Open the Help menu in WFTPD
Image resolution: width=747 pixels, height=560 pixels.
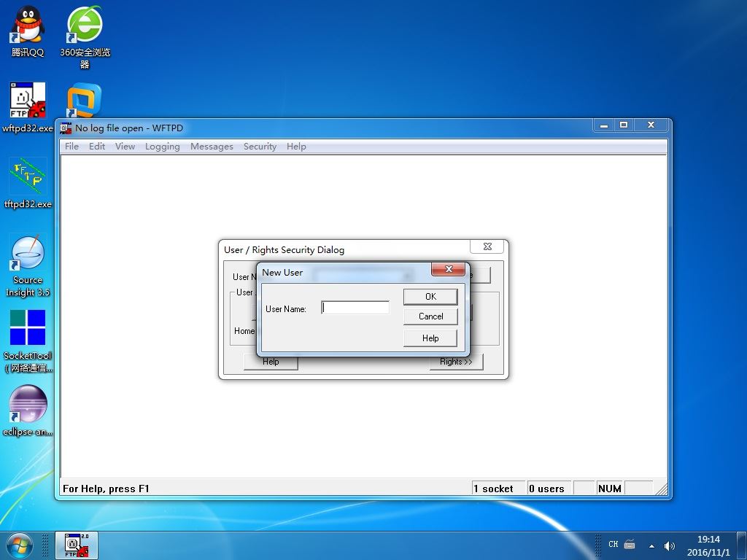point(296,147)
